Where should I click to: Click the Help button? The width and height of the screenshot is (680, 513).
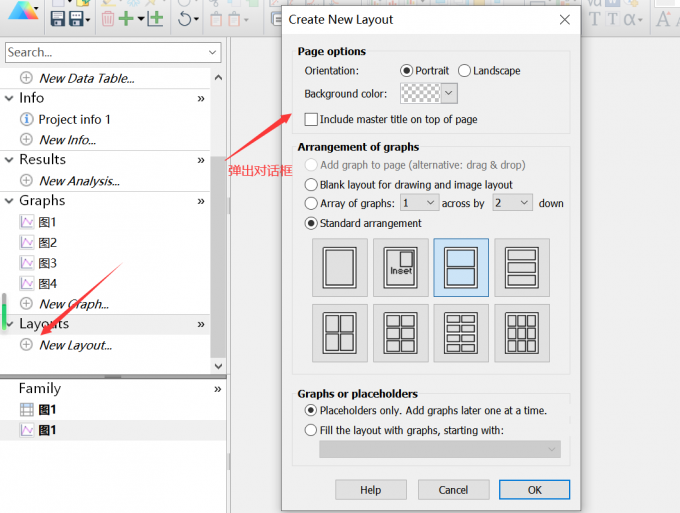pyautogui.click(x=371, y=490)
